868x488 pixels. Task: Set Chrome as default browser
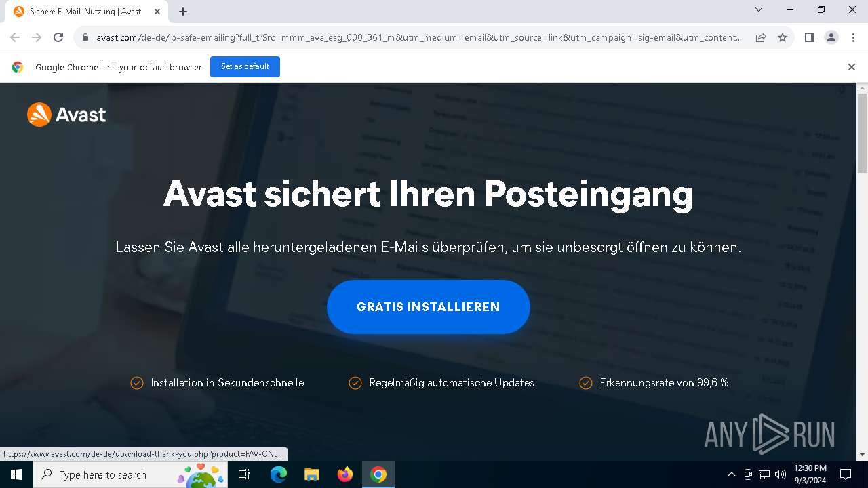245,66
